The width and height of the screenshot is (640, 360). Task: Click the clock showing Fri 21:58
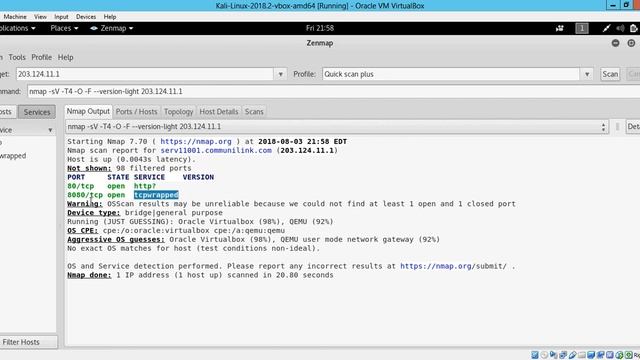click(320, 28)
